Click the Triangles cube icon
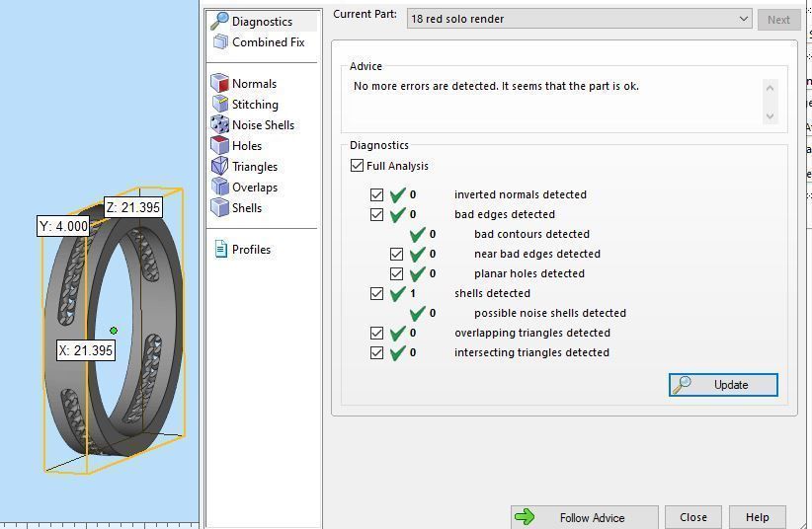812x529 pixels. pyautogui.click(x=219, y=166)
